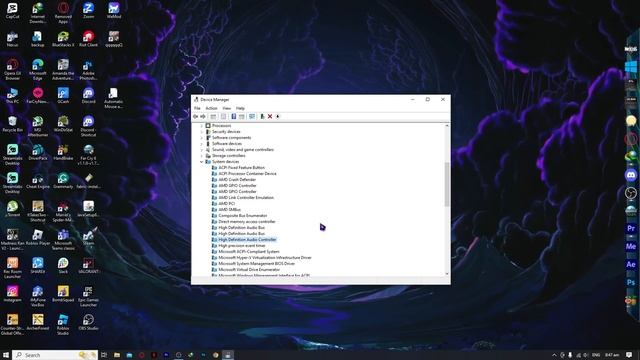Click the scrollbar down arrow in Device Manager
Viewport: 640px width, 360px height.
coord(447,274)
